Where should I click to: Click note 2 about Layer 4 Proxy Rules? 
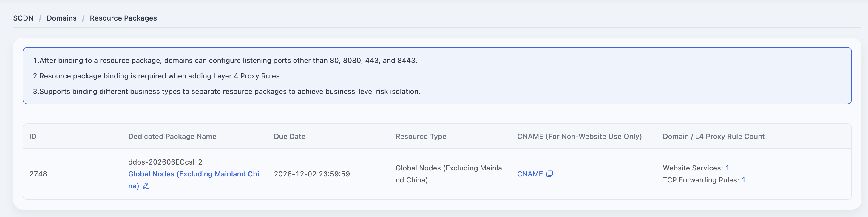[157, 76]
